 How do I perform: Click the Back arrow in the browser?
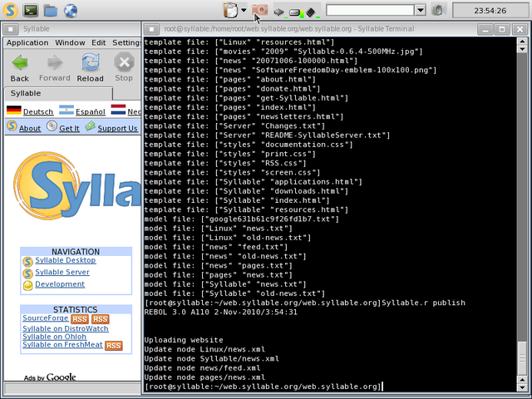pos(20,68)
